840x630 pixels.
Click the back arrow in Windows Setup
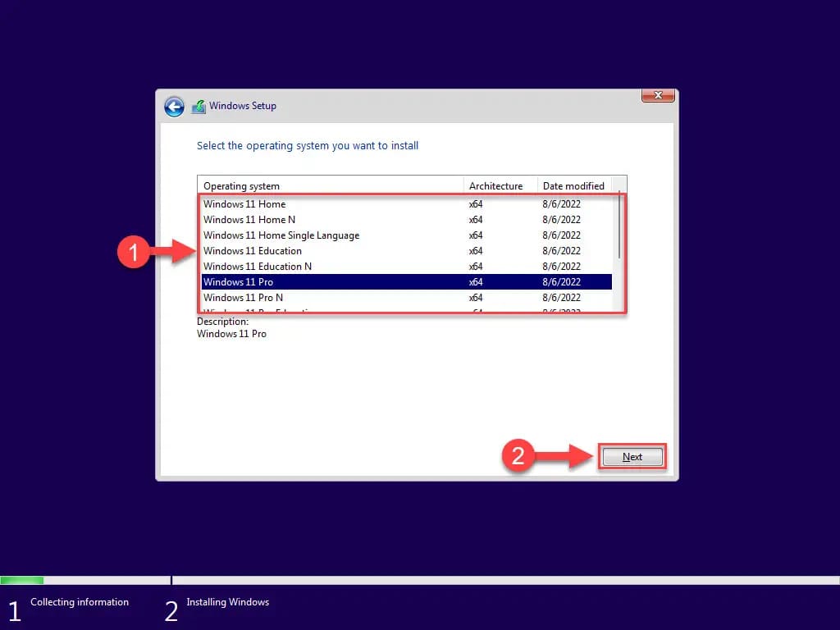[x=174, y=107]
